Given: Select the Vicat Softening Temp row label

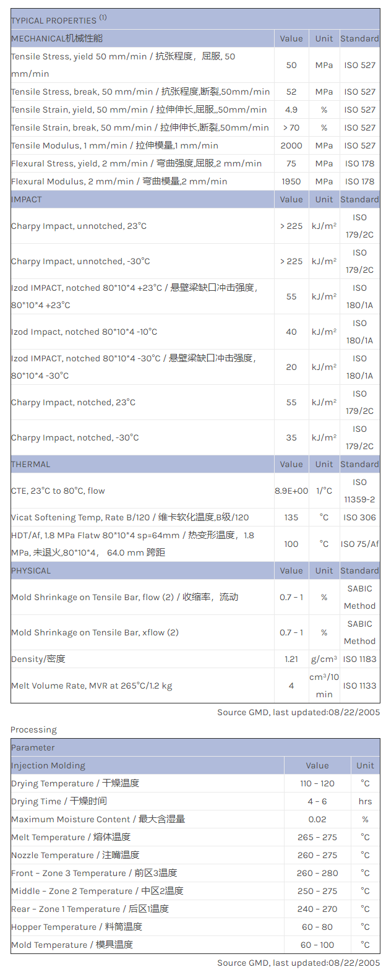Looking at the screenshot, I should pos(130,517).
